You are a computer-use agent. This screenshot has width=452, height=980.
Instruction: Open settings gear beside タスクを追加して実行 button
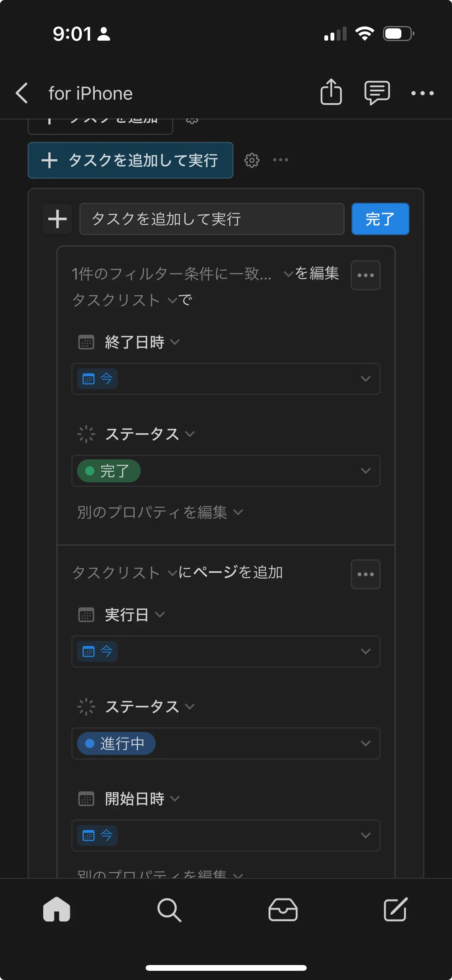252,160
